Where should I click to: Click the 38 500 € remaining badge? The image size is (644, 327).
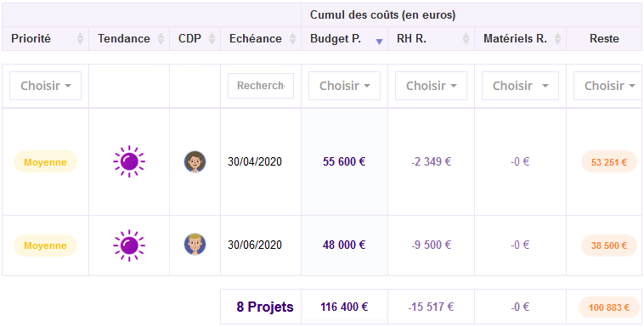coord(609,245)
